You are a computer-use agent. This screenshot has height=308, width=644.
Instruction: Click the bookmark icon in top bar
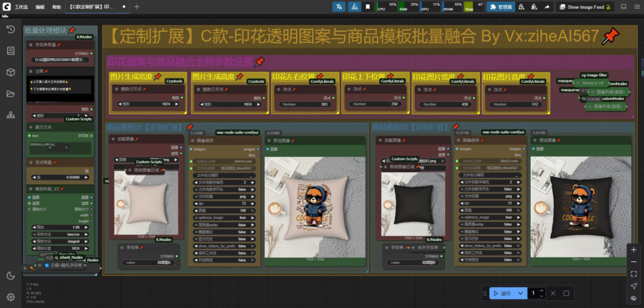pos(367,6)
